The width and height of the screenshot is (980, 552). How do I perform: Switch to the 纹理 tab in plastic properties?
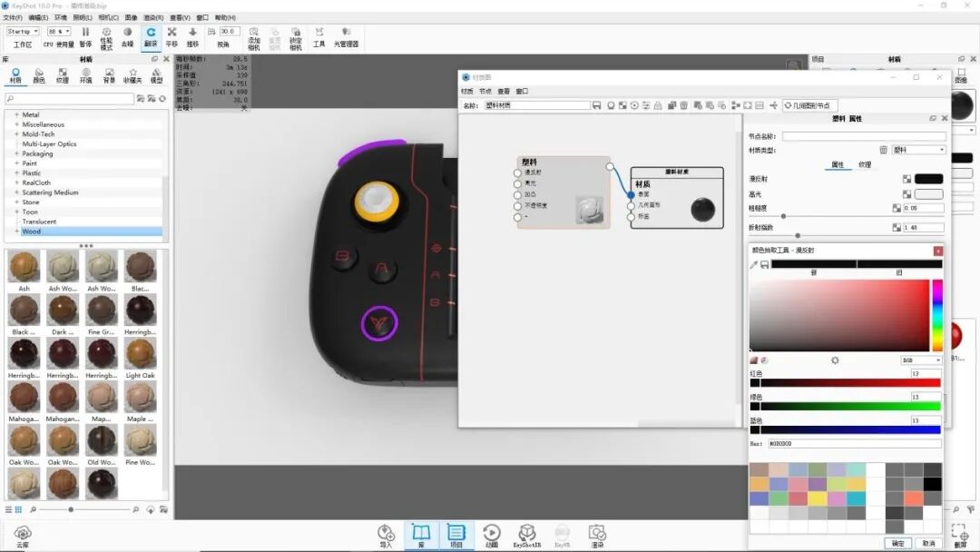click(x=863, y=164)
